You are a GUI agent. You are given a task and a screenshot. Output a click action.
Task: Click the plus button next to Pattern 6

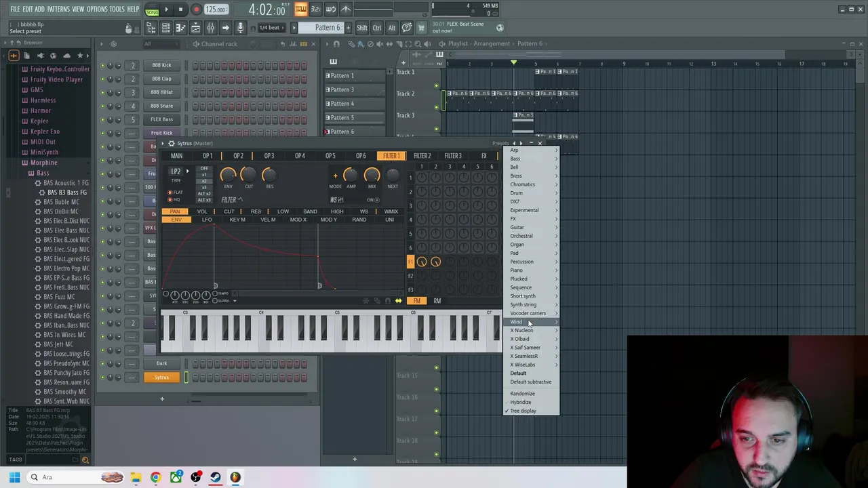tap(350, 28)
